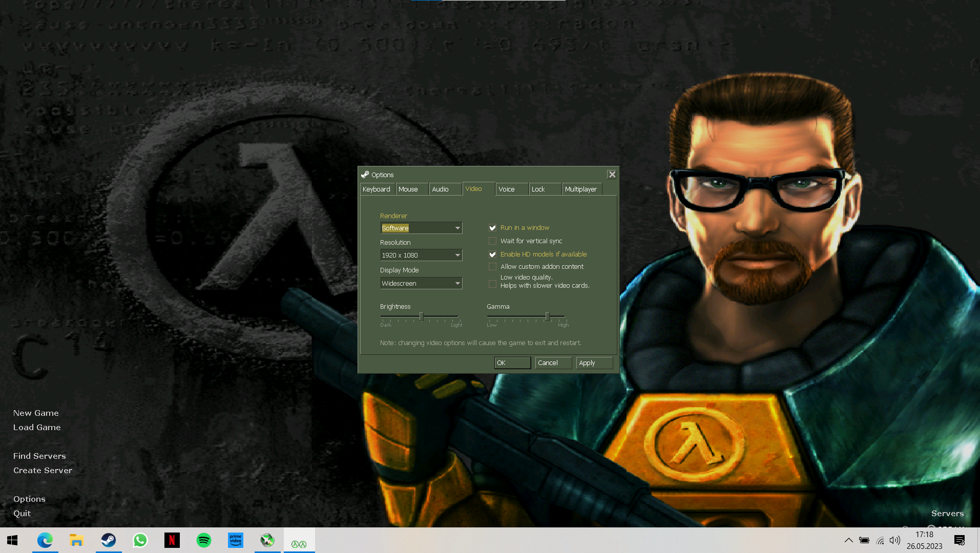
Task: Open WhatsApp from the taskbar
Action: tap(140, 540)
